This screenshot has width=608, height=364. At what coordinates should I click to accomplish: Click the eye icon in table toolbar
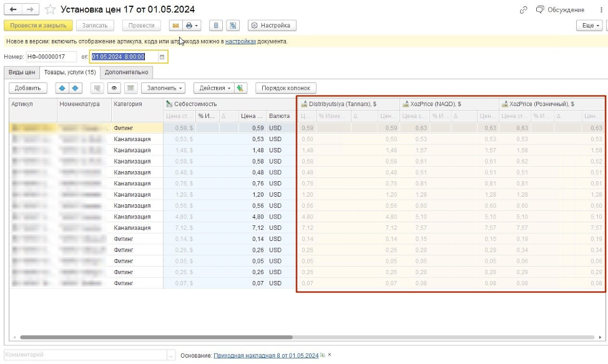tap(114, 88)
